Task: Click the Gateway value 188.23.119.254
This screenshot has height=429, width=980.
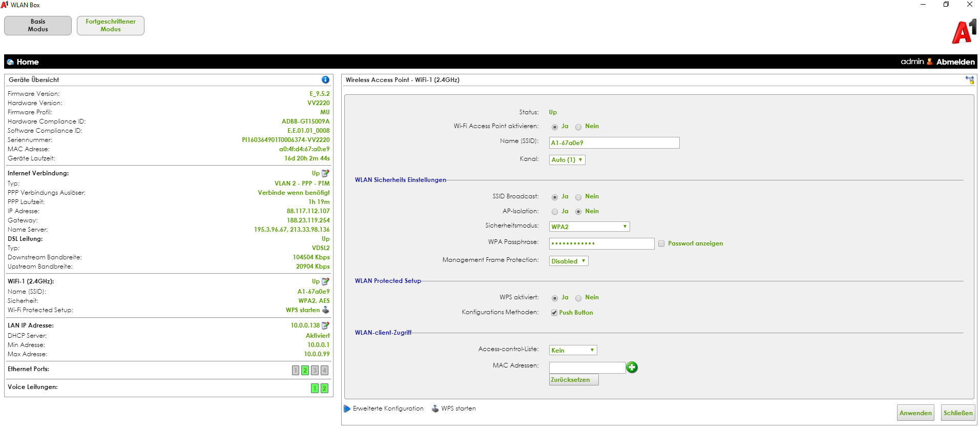Action: pyautogui.click(x=308, y=220)
